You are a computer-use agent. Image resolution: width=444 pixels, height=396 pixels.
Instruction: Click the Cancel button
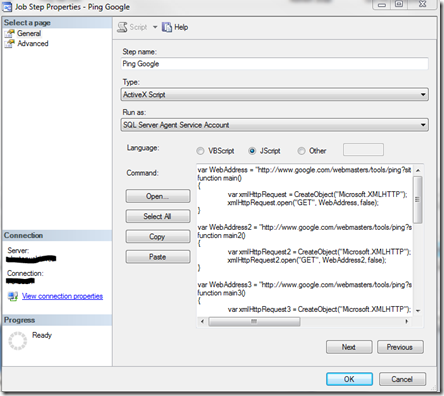coord(402,379)
